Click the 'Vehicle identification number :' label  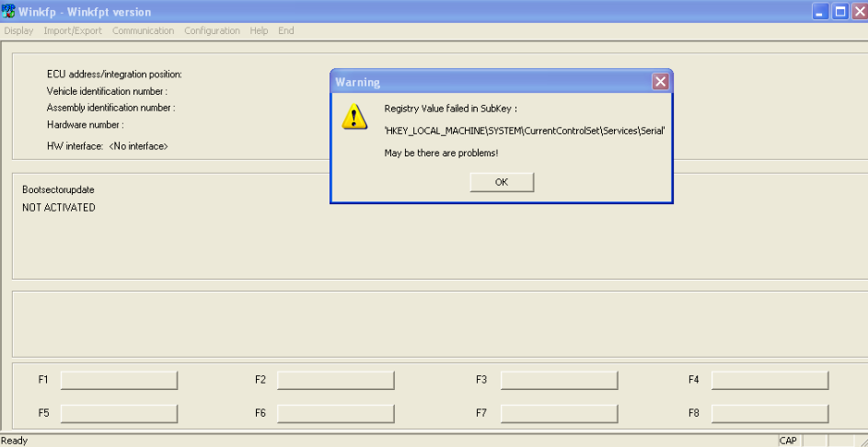[108, 91]
